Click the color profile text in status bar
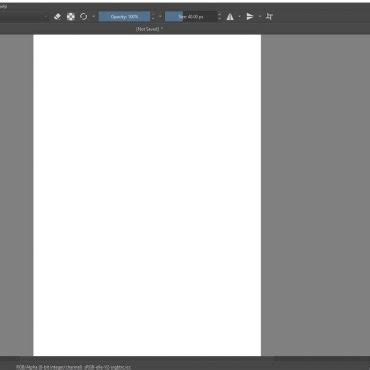 click(x=73, y=367)
